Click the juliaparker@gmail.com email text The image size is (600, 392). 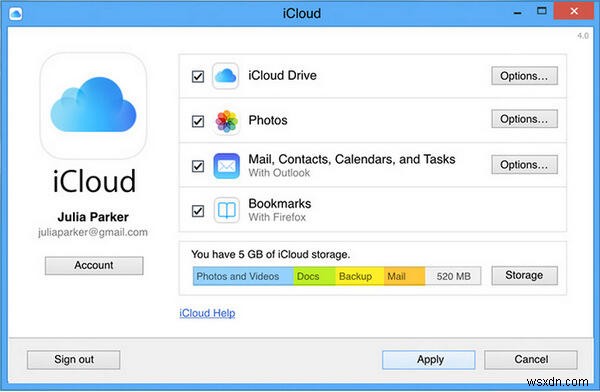point(93,232)
